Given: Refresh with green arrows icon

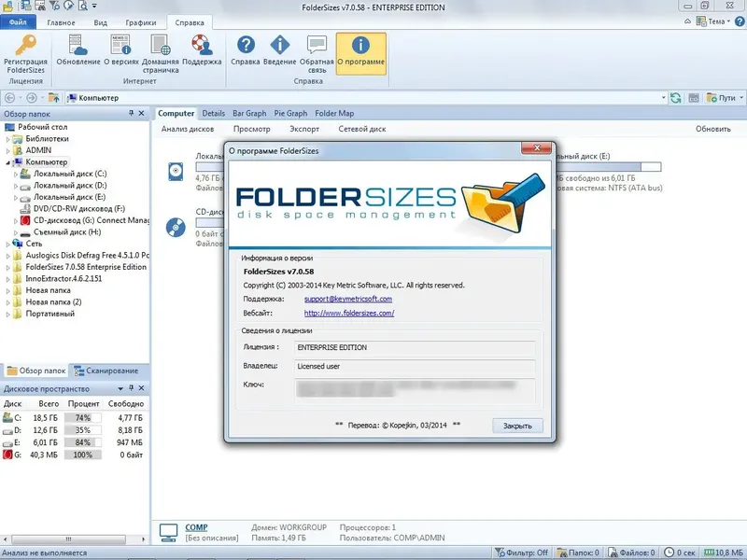Looking at the screenshot, I should point(675,98).
